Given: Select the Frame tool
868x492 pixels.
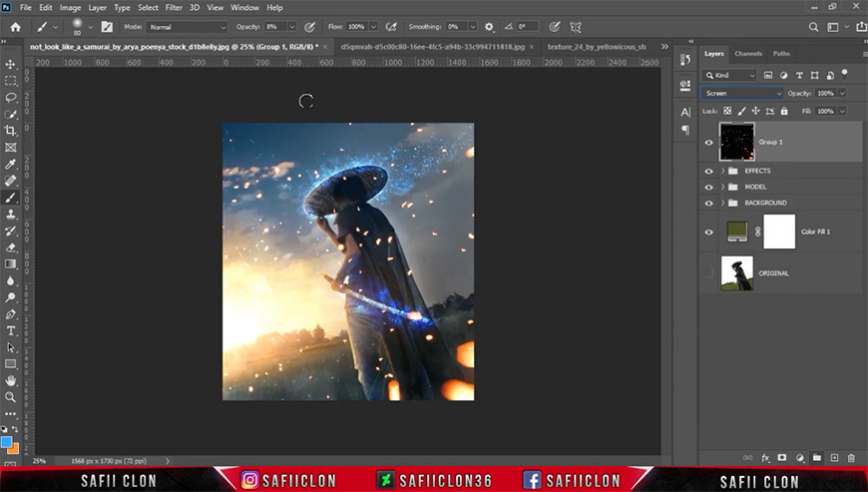Looking at the screenshot, I should pyautogui.click(x=11, y=148).
